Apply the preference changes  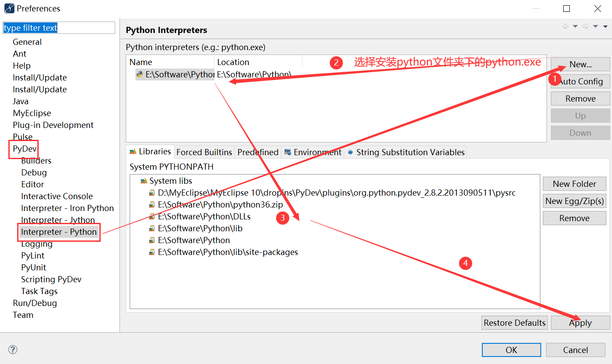click(580, 323)
